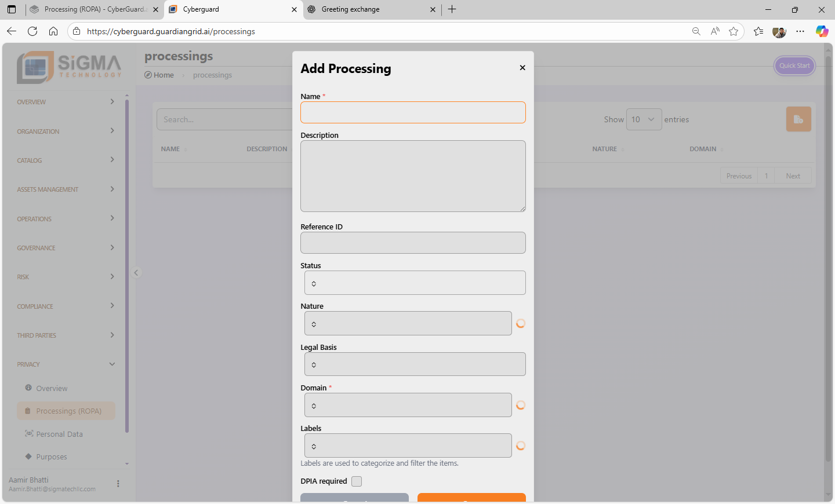
Task: Open the Status dropdown
Action: click(x=415, y=283)
